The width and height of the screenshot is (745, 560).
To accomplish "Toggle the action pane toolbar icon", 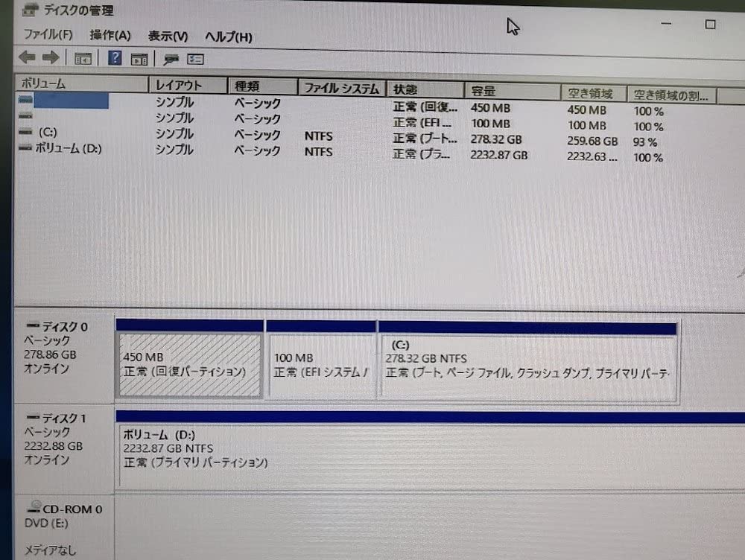I will pos(139,60).
